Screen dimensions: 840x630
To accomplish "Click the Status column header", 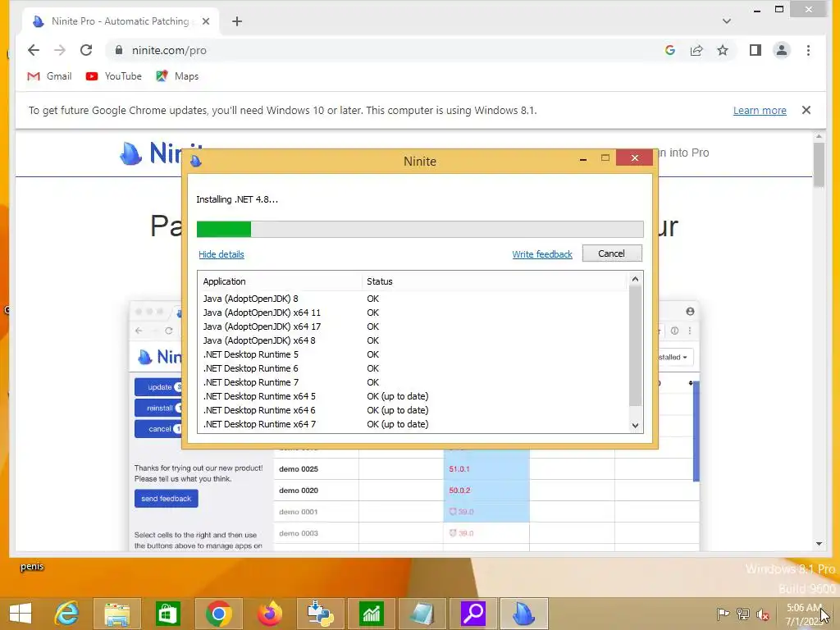I will pos(494,281).
